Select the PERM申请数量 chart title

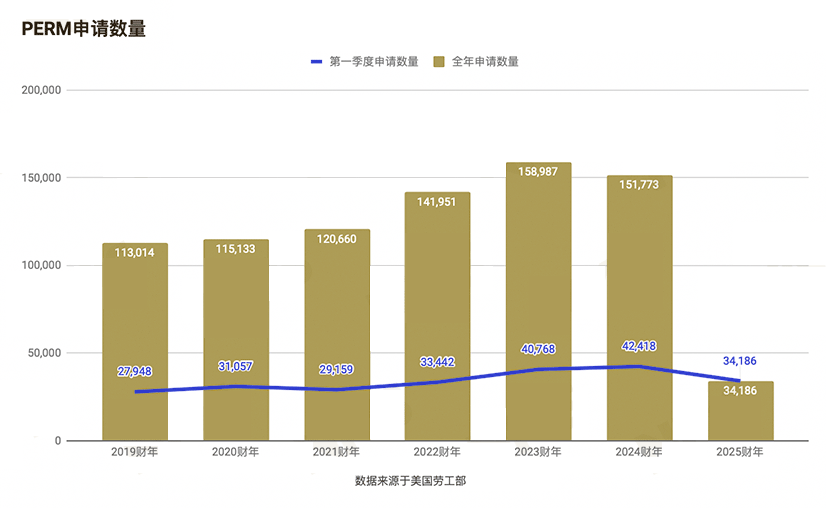coord(84,29)
